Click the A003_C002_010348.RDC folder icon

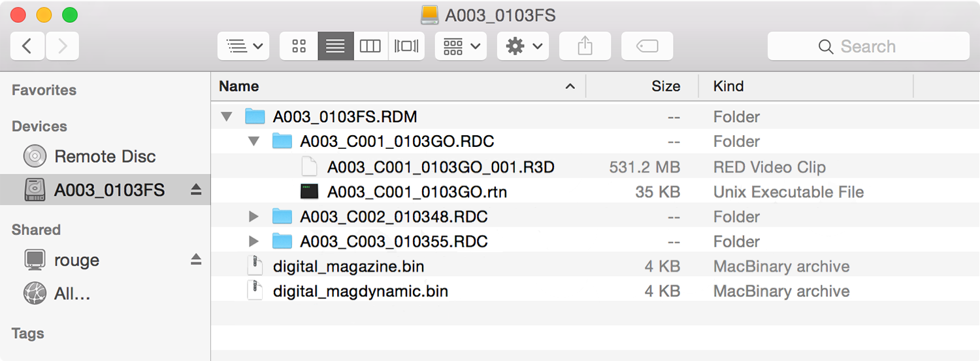tap(282, 217)
